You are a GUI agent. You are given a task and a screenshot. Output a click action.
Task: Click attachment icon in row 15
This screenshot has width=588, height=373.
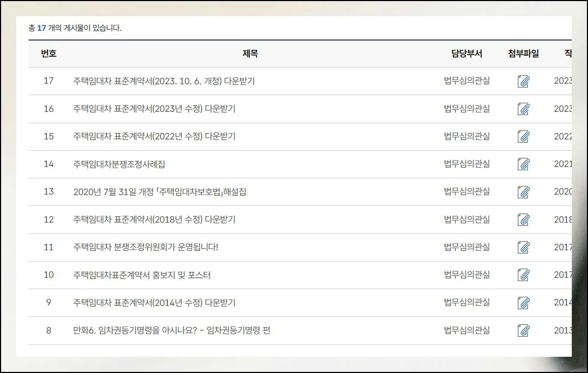(523, 136)
